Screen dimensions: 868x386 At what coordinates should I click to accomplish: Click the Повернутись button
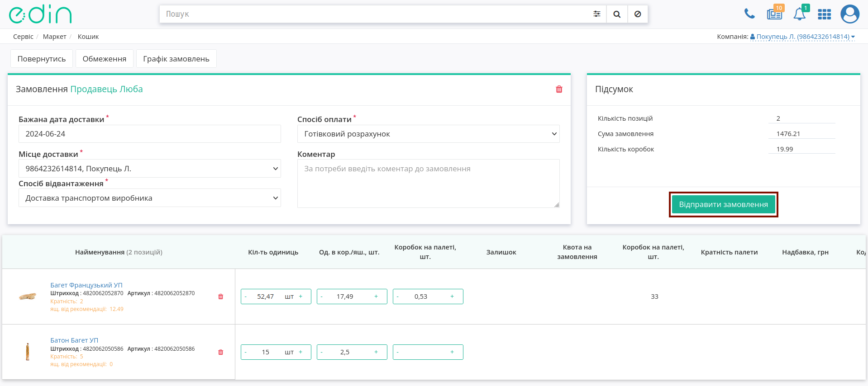[x=42, y=59]
